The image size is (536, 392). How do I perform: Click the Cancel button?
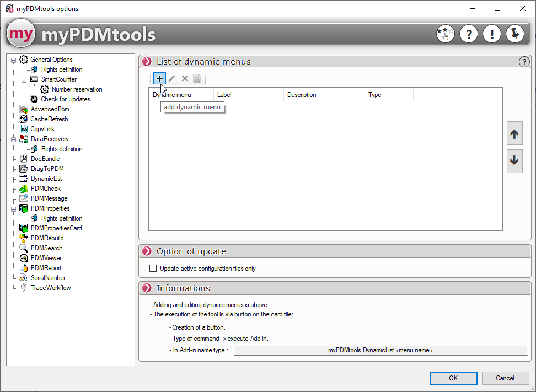pyautogui.click(x=505, y=378)
